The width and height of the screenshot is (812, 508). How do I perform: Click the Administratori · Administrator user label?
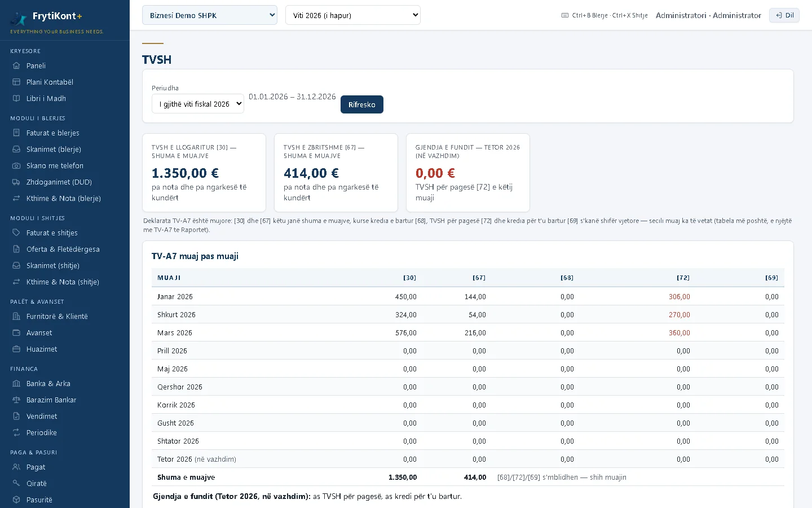tap(708, 15)
